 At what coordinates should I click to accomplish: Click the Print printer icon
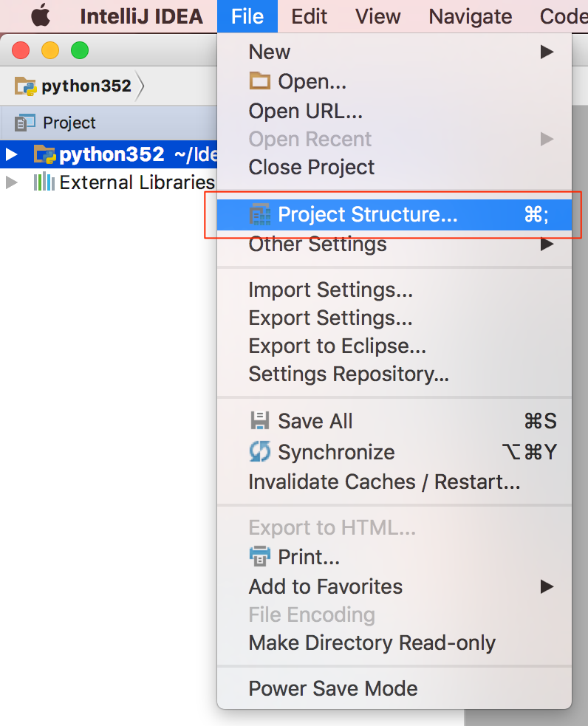(260, 556)
